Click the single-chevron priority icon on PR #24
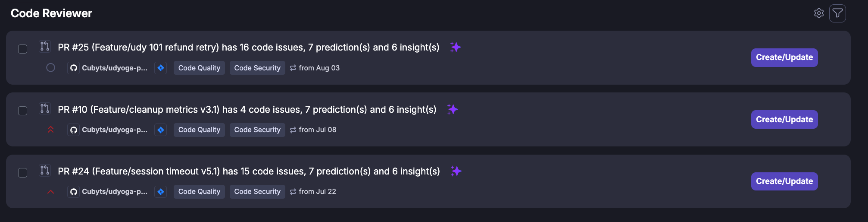The height and width of the screenshot is (222, 868). pos(50,192)
